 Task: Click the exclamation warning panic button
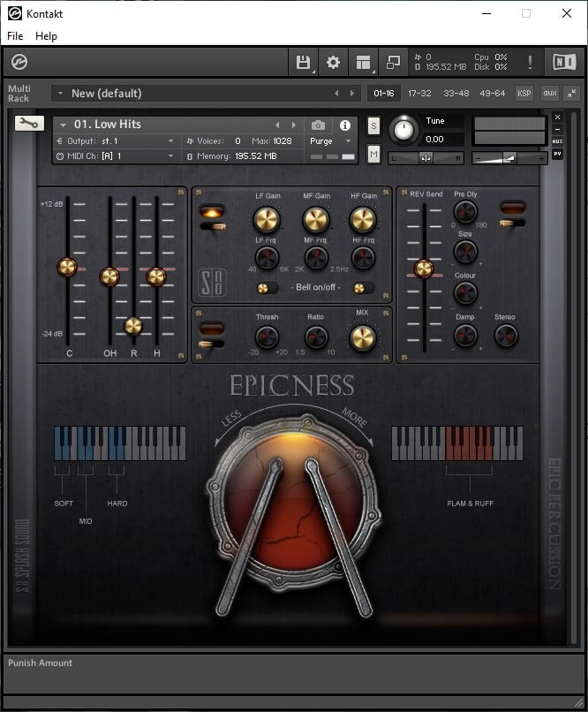coord(530,62)
